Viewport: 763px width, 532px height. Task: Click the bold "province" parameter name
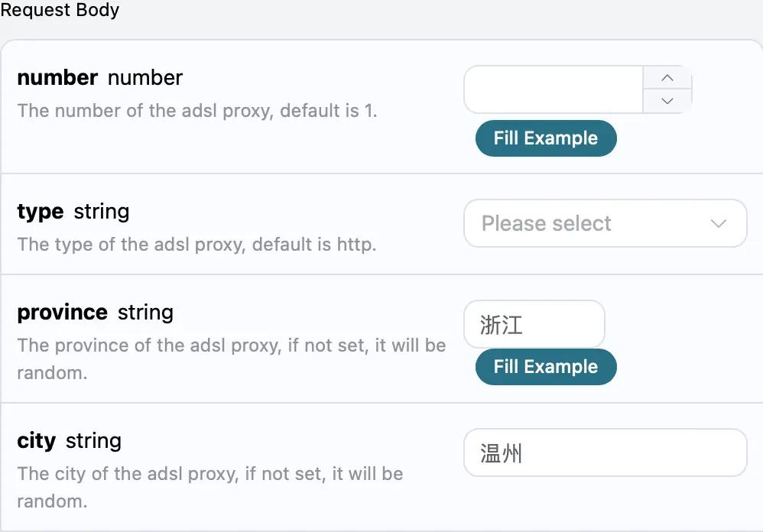[x=62, y=313]
